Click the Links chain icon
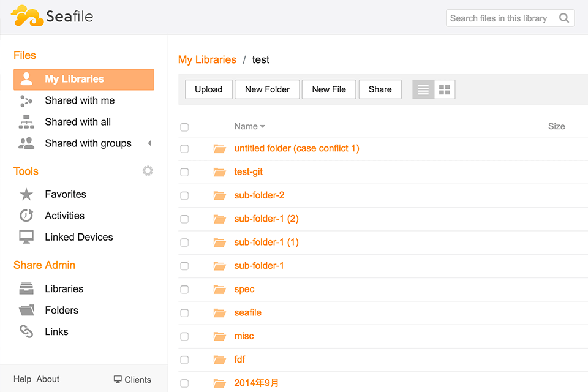 click(x=26, y=331)
